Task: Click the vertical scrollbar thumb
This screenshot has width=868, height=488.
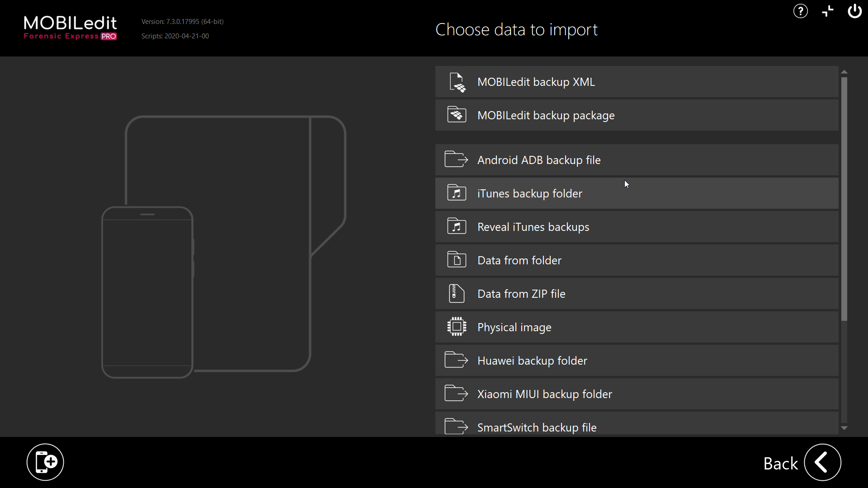Action: pyautogui.click(x=844, y=199)
